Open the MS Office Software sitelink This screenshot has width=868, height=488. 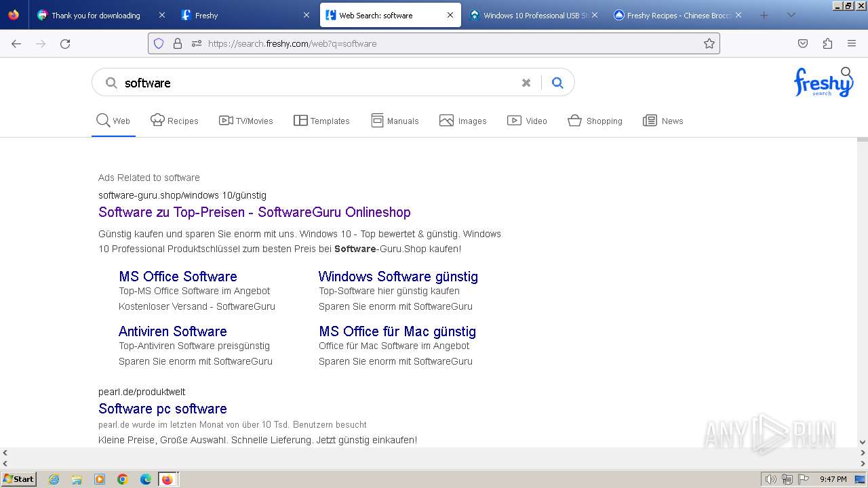coord(178,277)
